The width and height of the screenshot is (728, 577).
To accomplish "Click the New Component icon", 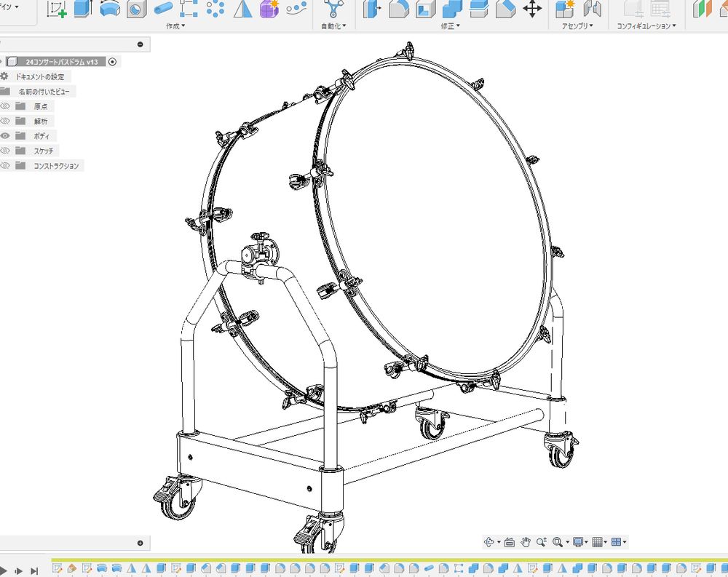I will [565, 9].
